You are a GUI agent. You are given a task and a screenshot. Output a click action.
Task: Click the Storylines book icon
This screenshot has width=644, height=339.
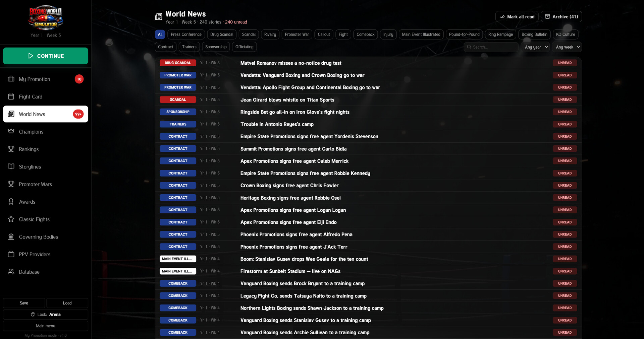(x=11, y=166)
